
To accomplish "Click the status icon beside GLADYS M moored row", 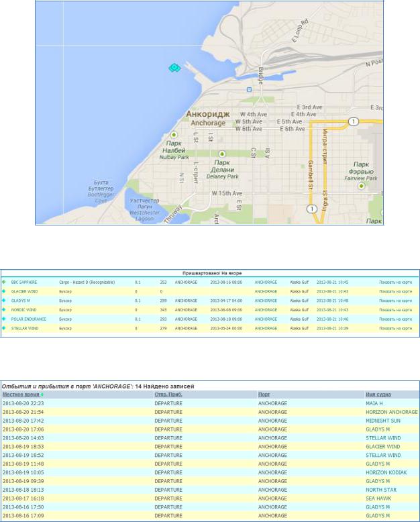I will tap(4, 301).
